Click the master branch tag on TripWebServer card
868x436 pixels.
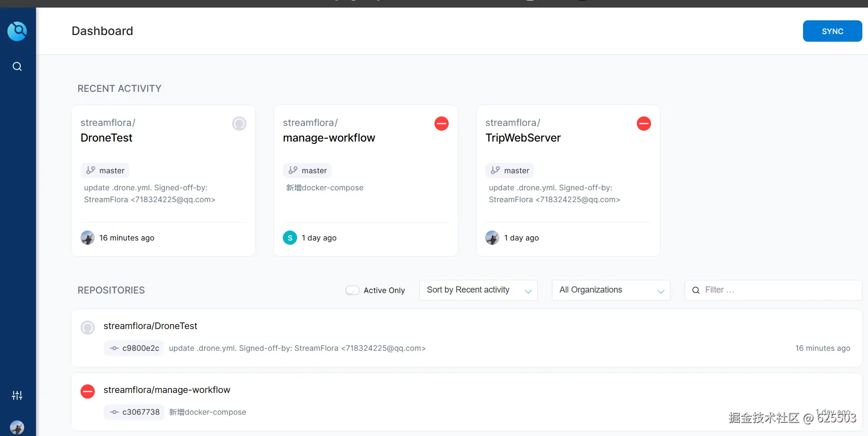(509, 170)
